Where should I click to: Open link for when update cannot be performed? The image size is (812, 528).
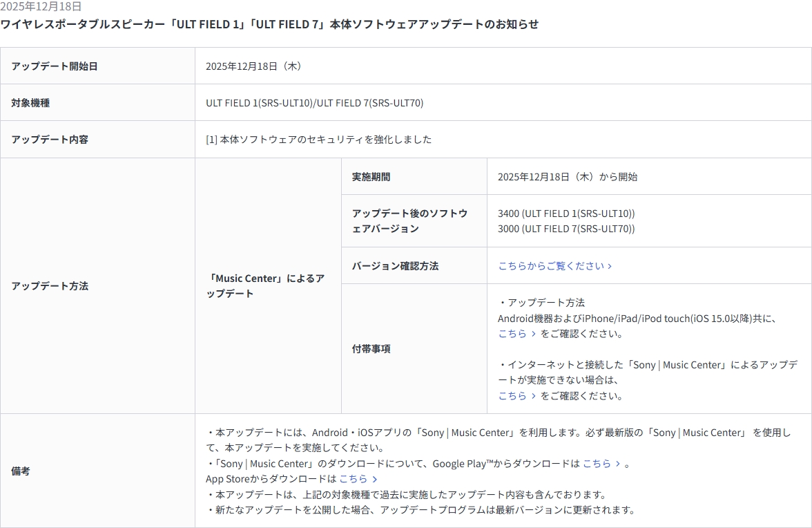[x=516, y=396]
